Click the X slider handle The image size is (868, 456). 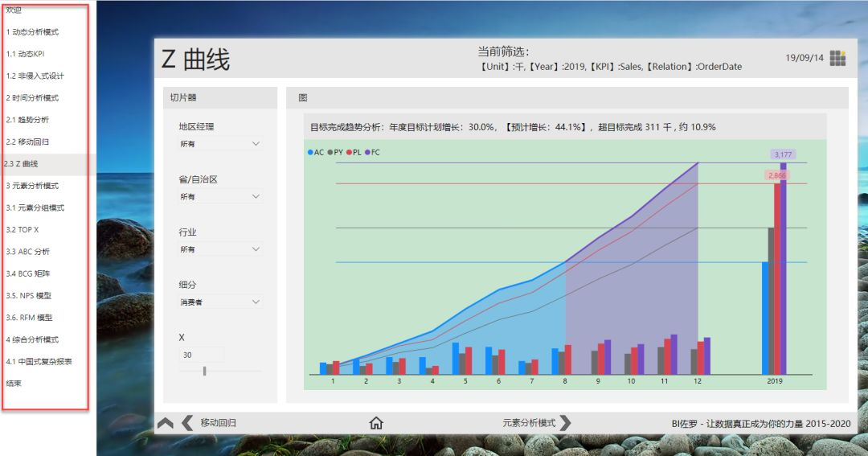[x=205, y=371]
